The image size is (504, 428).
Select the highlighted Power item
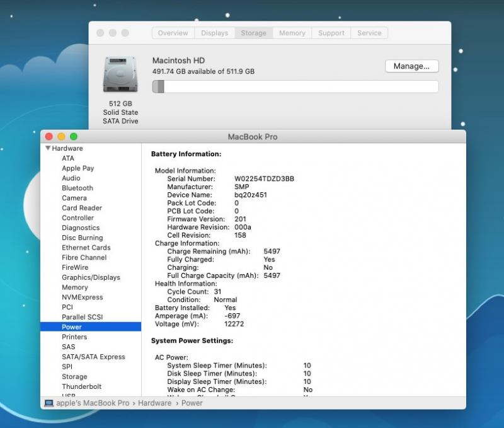coord(91,327)
